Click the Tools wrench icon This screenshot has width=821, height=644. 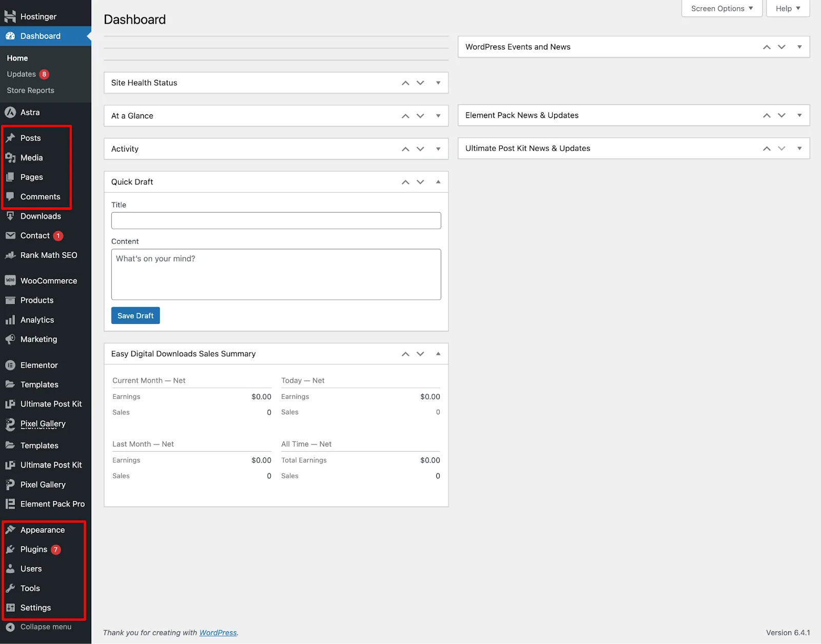10,588
